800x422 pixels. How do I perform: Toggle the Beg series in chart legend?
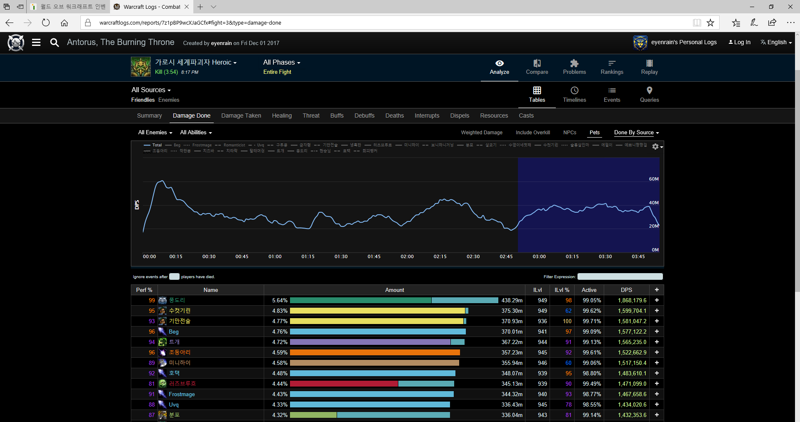(173, 145)
